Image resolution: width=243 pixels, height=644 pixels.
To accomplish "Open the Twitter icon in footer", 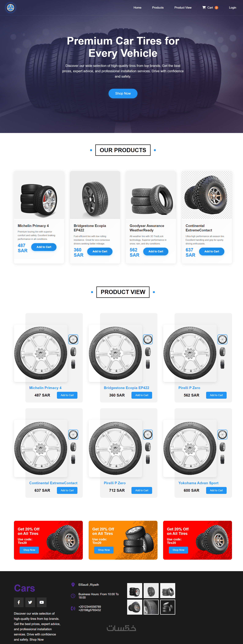I will coord(30,602).
